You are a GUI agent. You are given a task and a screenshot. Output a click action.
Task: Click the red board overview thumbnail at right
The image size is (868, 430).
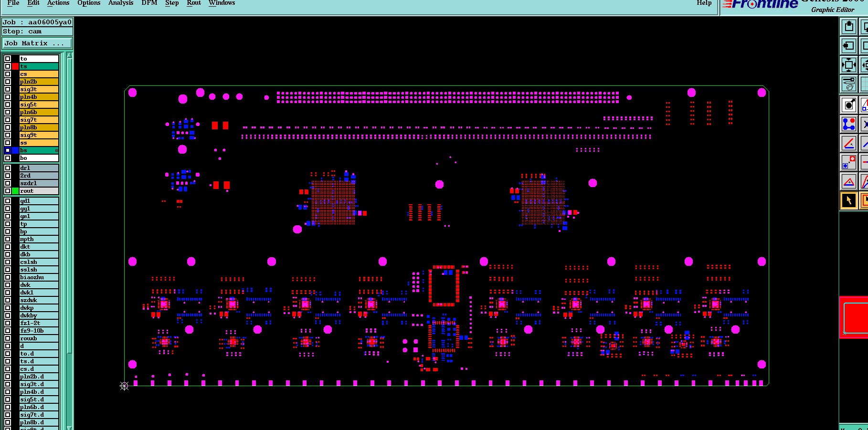point(854,317)
